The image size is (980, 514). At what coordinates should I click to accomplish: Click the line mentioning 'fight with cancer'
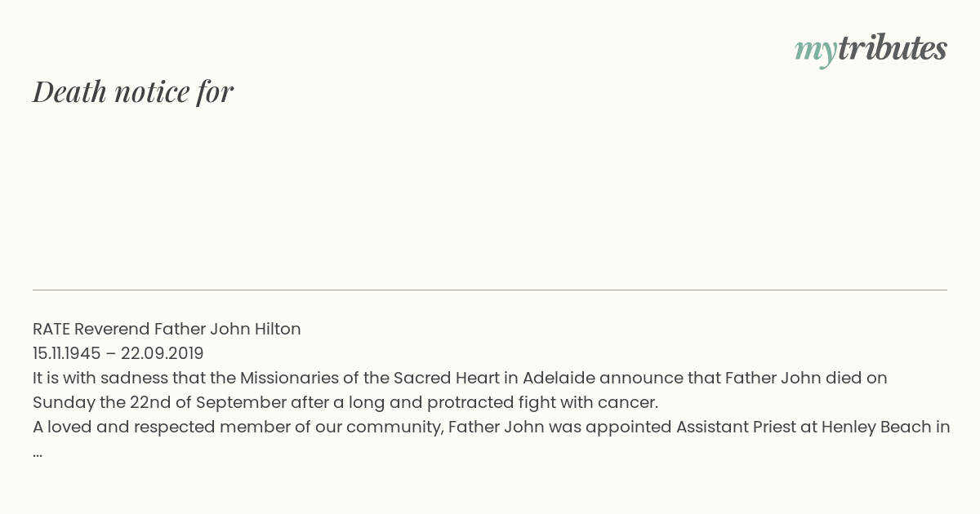click(x=345, y=402)
